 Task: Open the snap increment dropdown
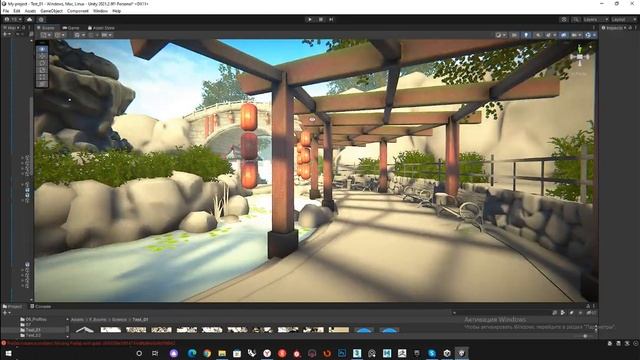click(107, 35)
